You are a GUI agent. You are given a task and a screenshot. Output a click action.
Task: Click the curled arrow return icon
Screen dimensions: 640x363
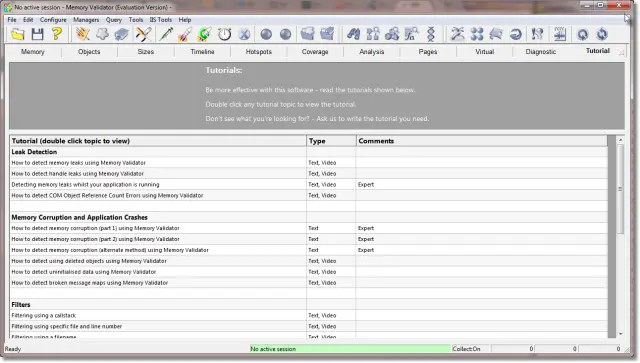pos(516,34)
